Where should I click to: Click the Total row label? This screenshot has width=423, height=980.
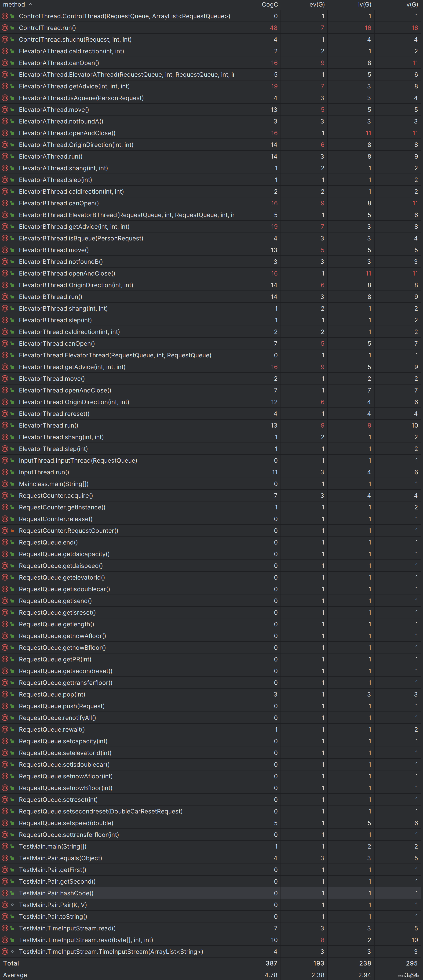pos(11,963)
